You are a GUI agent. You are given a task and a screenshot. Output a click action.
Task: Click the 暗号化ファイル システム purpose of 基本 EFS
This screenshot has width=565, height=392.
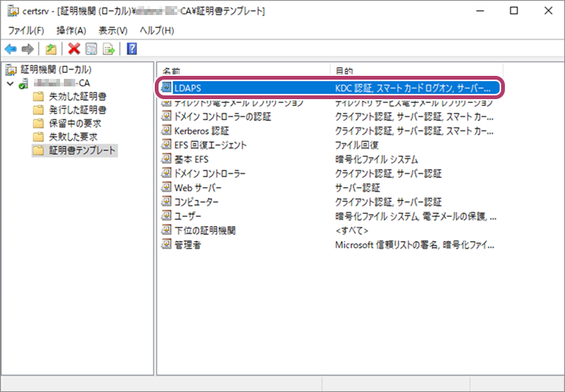point(376,159)
